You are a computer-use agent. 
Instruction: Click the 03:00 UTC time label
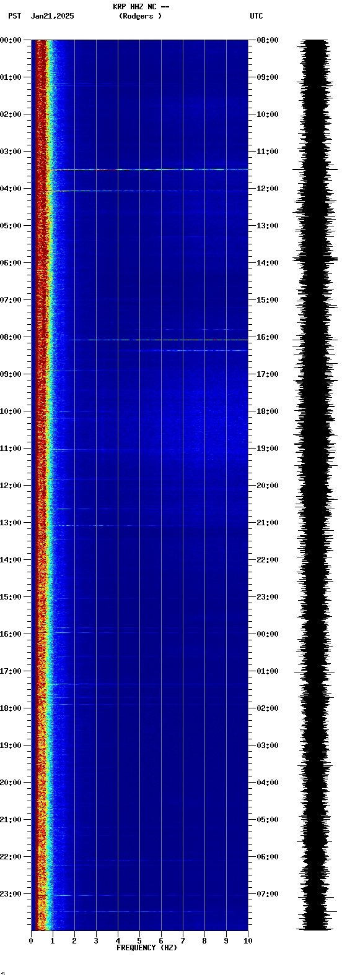coord(268,746)
